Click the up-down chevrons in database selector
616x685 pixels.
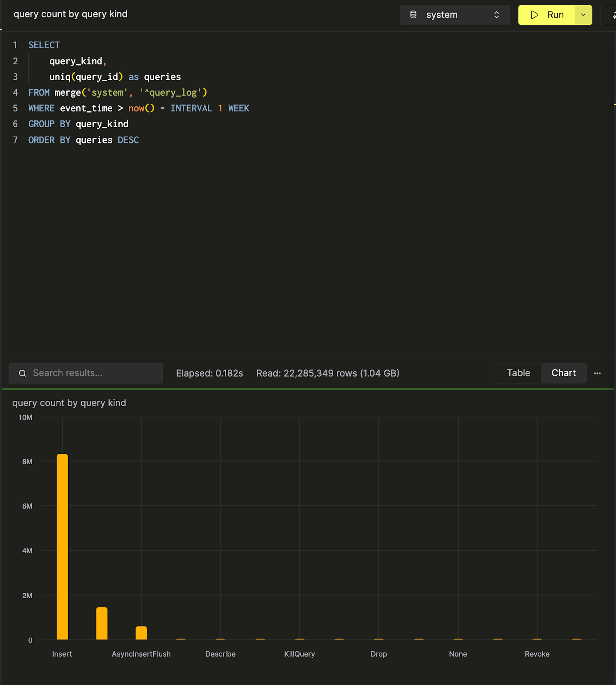click(496, 15)
